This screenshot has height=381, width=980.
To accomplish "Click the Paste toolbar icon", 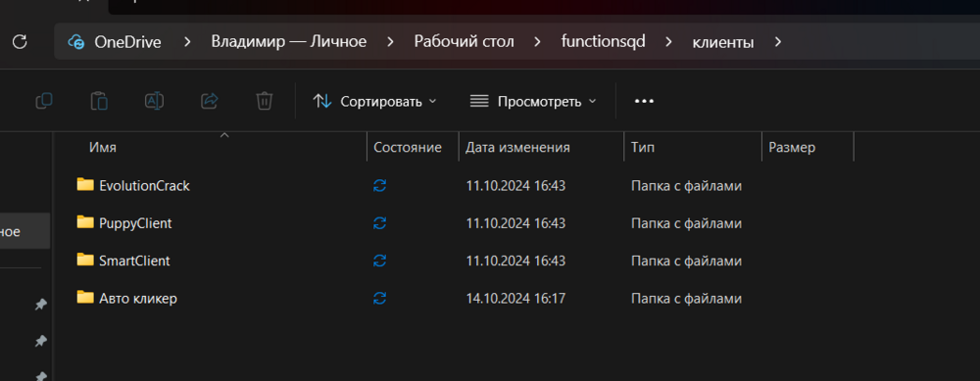I will pos(99,101).
